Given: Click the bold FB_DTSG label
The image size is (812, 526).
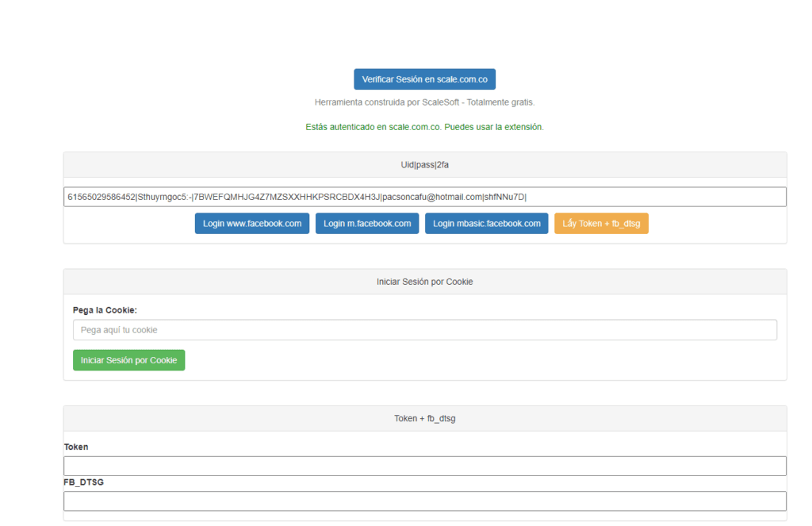Looking at the screenshot, I should click(x=83, y=482).
